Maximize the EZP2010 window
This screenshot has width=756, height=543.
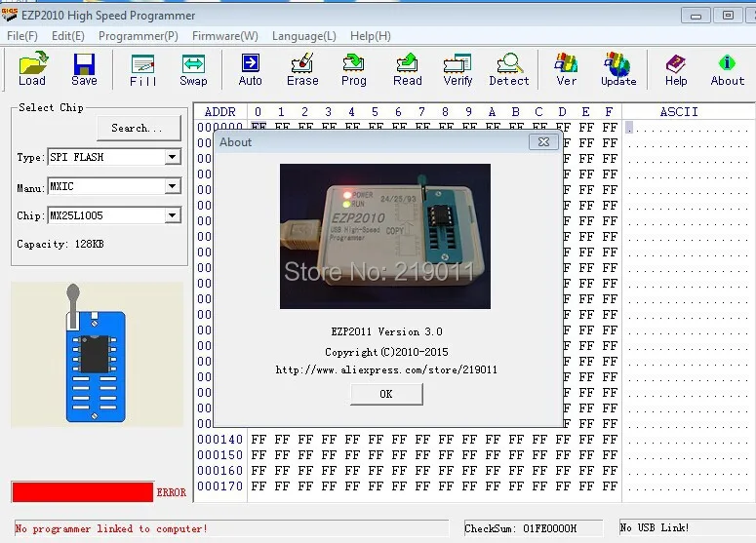[728, 16]
